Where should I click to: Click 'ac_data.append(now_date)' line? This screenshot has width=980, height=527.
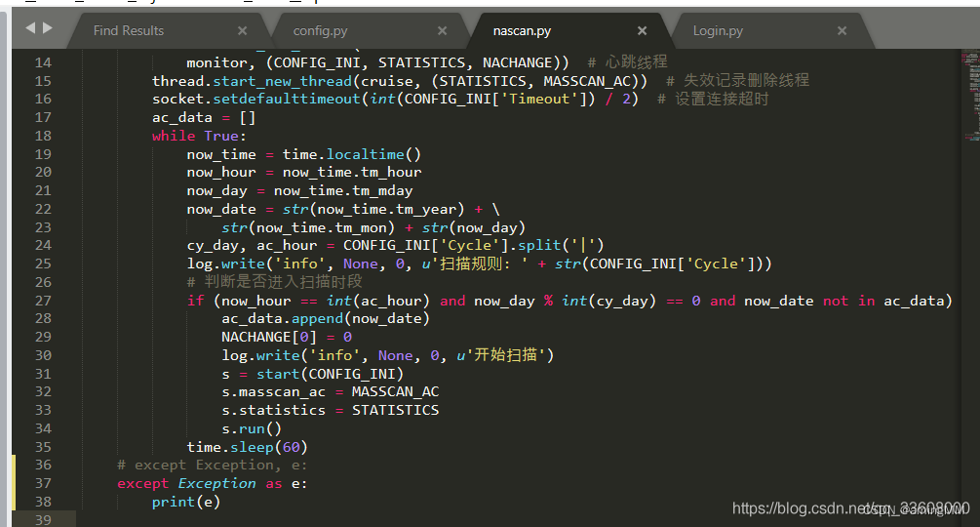point(325,319)
